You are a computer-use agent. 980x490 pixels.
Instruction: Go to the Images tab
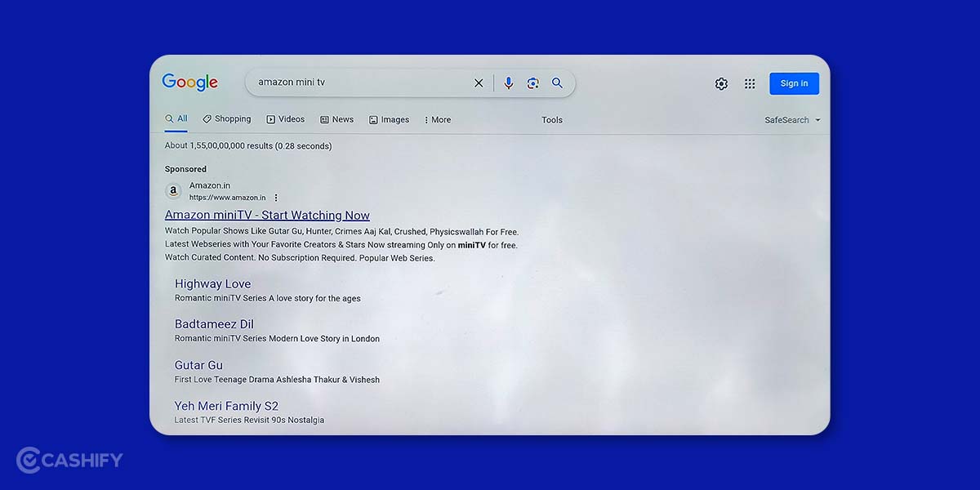[389, 120]
